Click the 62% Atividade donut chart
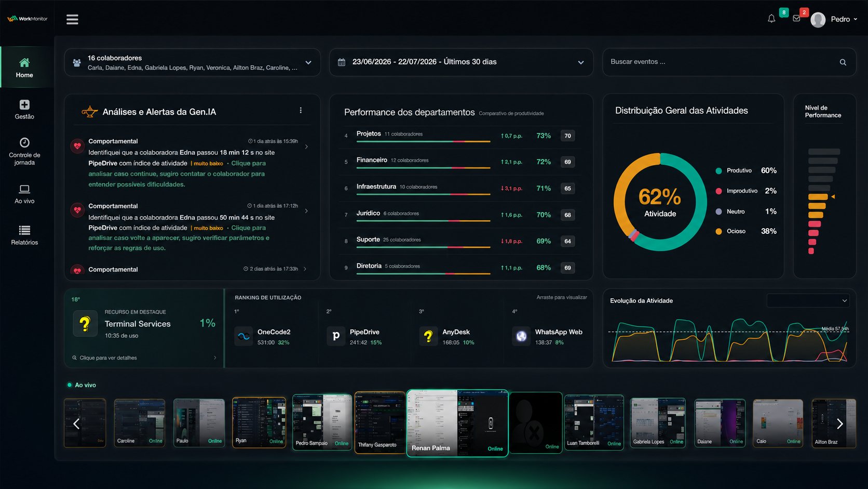Image resolution: width=868 pixels, height=489 pixels. (660, 202)
